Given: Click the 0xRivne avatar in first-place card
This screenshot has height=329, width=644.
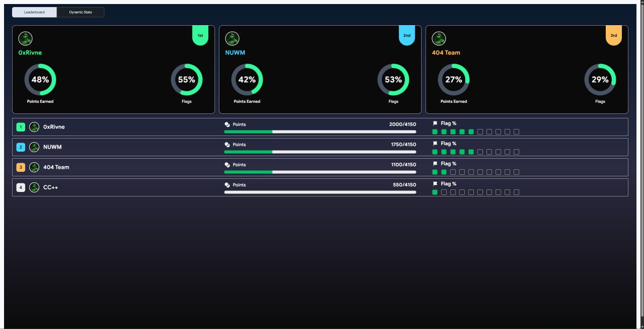Looking at the screenshot, I should click(26, 39).
